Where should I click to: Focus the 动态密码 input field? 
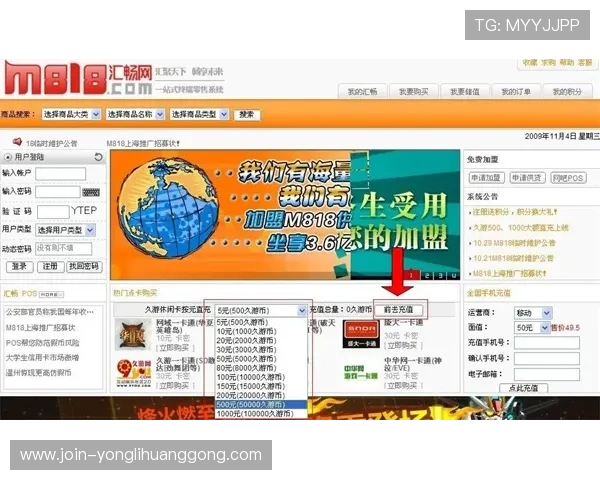point(64,249)
